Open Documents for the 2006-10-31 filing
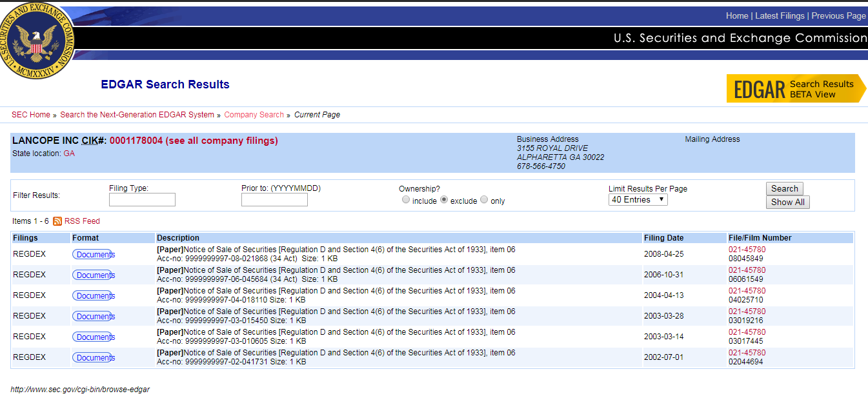The height and width of the screenshot is (396, 868). pyautogui.click(x=94, y=275)
